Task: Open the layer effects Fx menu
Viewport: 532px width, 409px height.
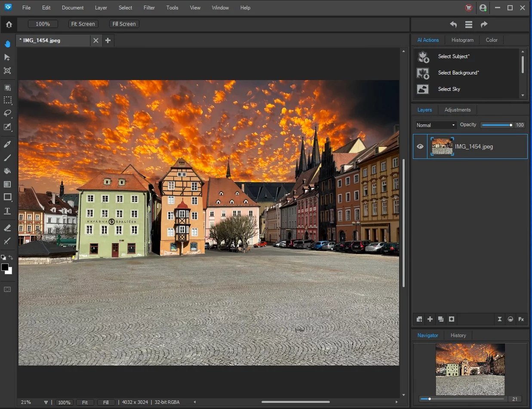Action: pyautogui.click(x=521, y=319)
